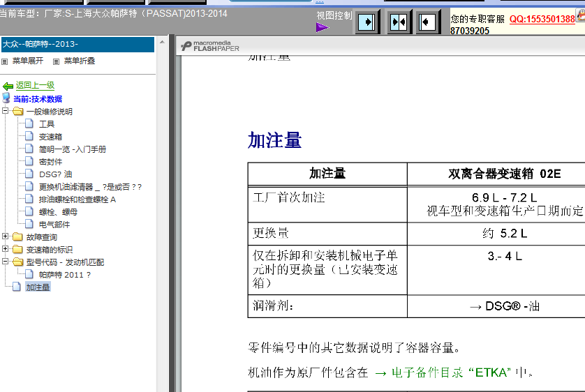
Task: Open 排油螺栓和检查螺栓 A item
Action: click(x=77, y=199)
